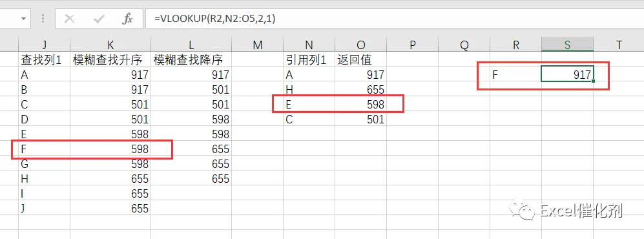Select column header N
Viewport: 644px width, 239px height.
point(309,45)
